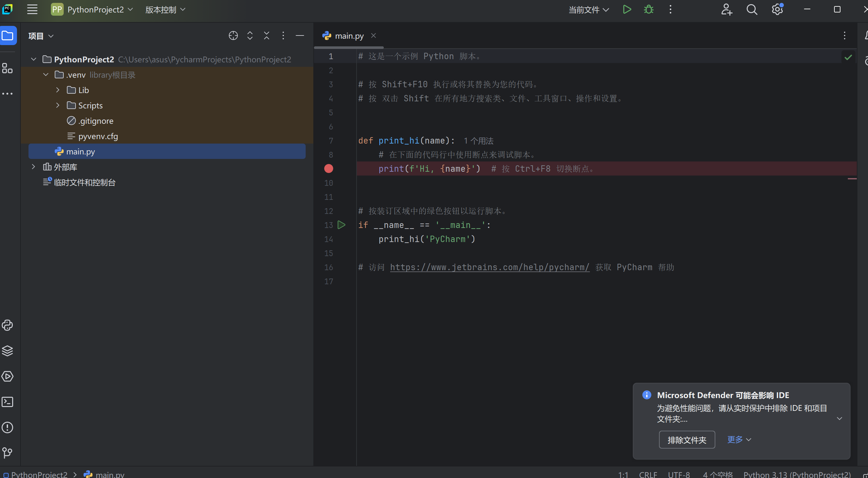Select the main.py editor tab

pos(349,36)
